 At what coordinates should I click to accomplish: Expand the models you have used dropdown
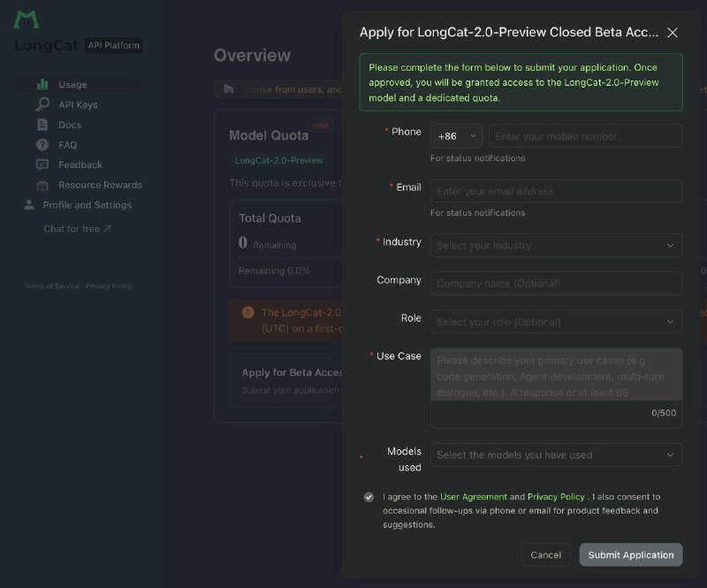click(557, 454)
